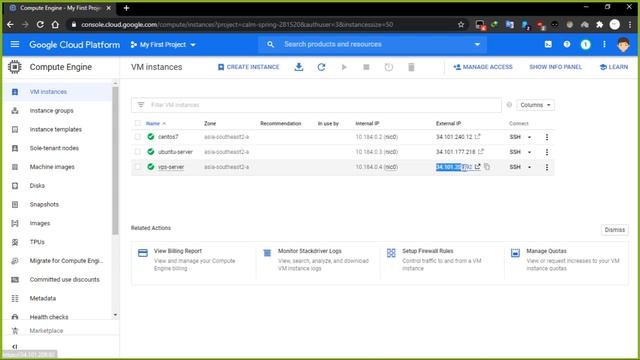Open the Google account avatar
The image size is (640, 360).
[x=623, y=44]
